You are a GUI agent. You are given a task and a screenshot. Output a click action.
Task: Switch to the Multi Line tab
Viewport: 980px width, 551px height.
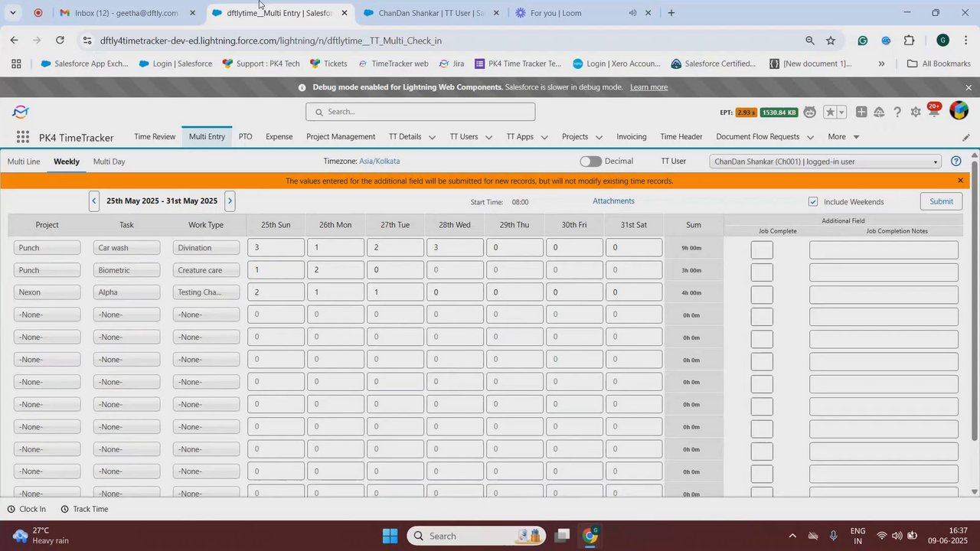pos(24,161)
